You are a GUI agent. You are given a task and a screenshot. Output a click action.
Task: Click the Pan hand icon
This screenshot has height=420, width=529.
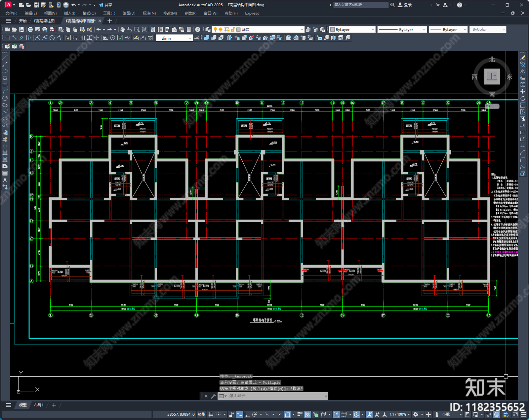(123, 29)
